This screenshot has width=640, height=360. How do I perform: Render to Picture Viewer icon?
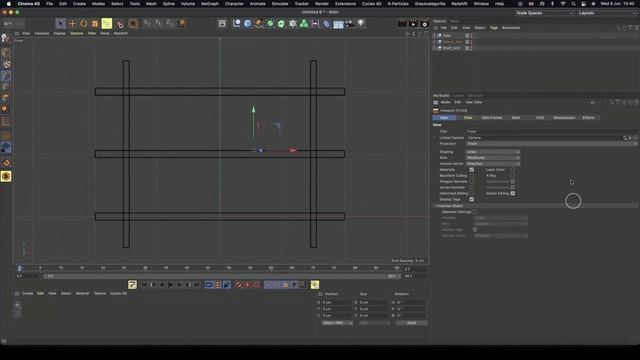point(413,24)
